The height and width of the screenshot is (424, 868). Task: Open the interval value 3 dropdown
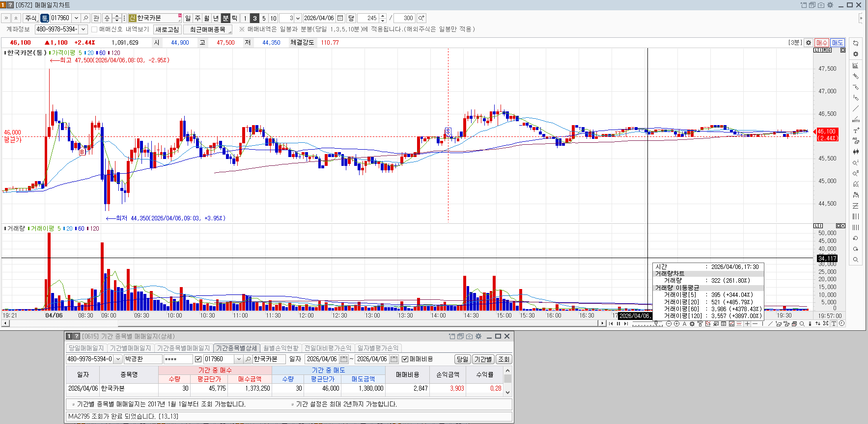coord(298,18)
